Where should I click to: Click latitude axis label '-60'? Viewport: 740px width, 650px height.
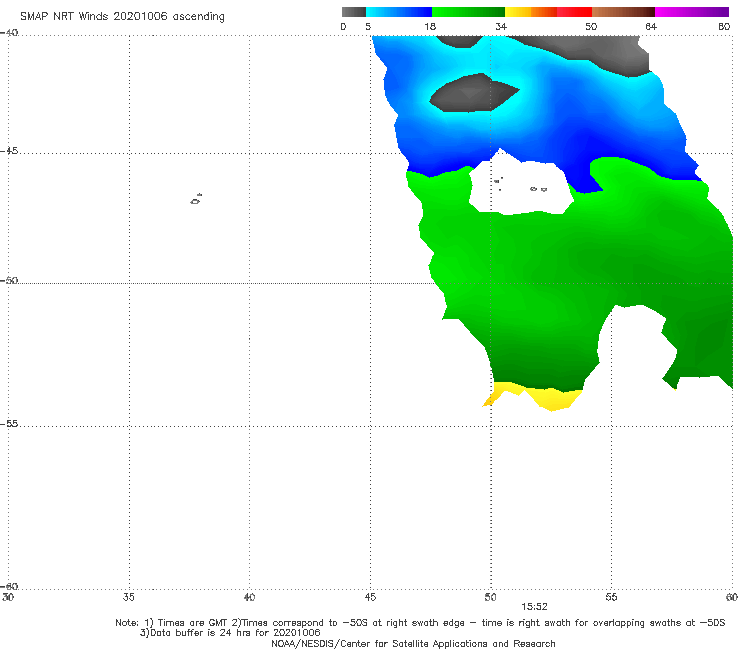pos(9,586)
